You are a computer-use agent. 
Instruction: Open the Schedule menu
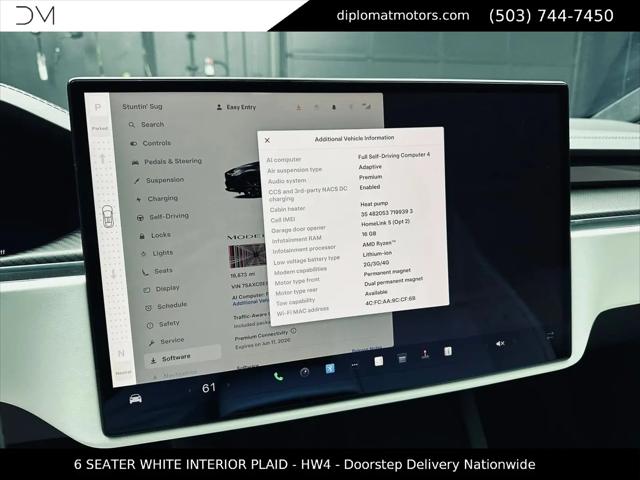[x=167, y=306]
